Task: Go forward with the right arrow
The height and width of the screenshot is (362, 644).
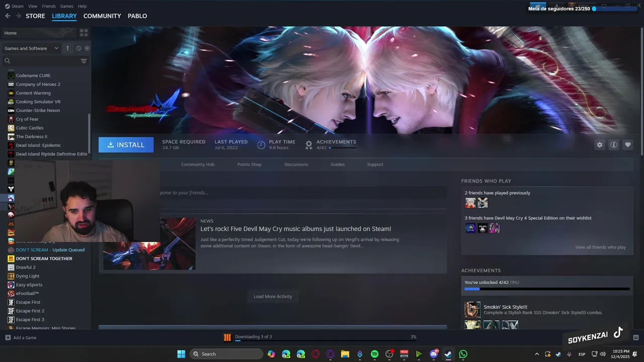Action: (18, 16)
